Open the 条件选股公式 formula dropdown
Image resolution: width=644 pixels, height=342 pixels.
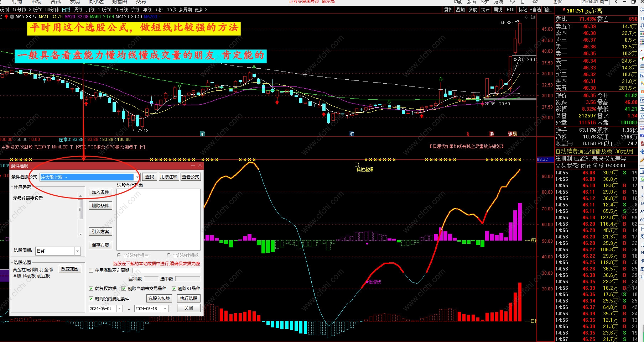click(137, 177)
